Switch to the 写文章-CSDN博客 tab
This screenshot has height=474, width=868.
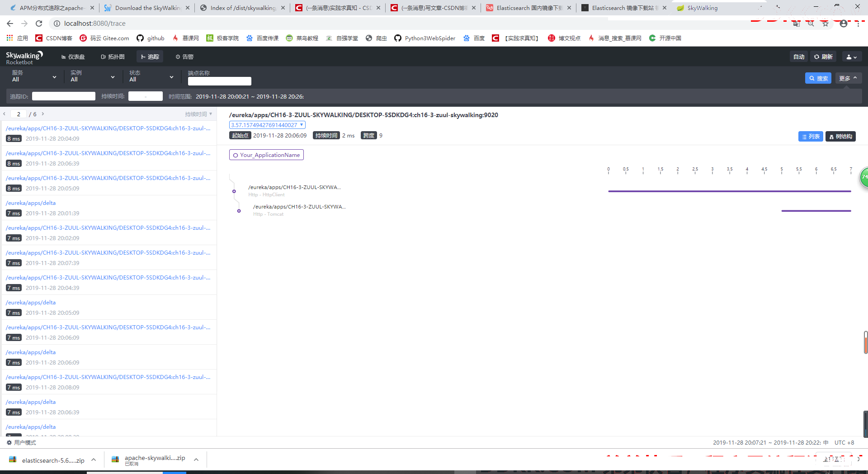pyautogui.click(x=434, y=8)
